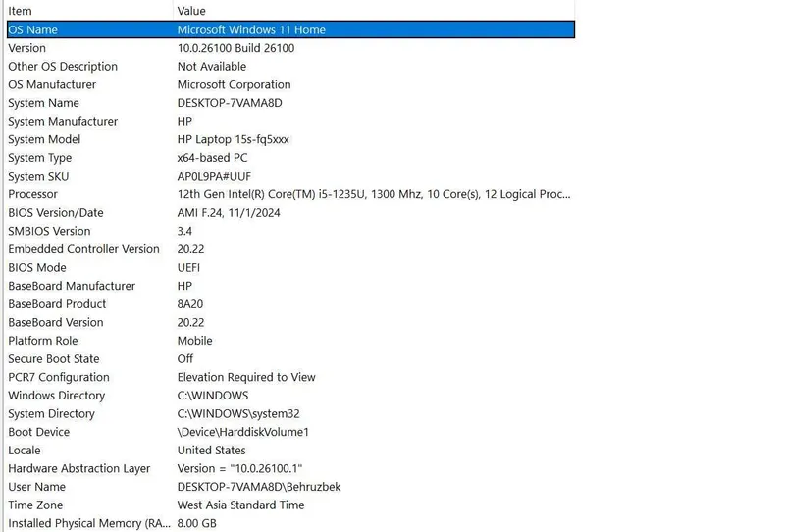Select the BIOS Version/Date row
The width and height of the screenshot is (785, 532).
(x=290, y=212)
